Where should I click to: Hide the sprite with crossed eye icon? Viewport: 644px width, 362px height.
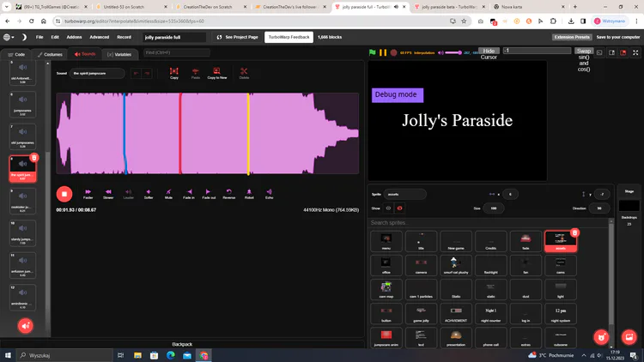click(399, 208)
